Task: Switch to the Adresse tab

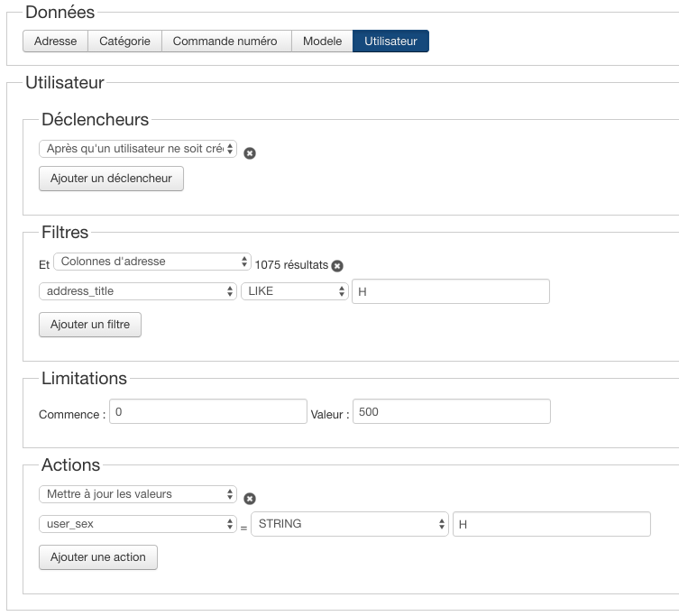Action: click(56, 41)
